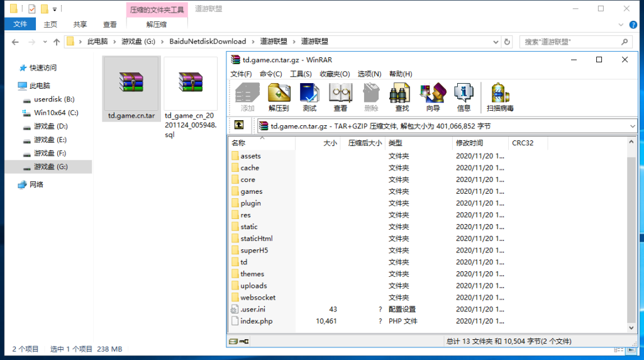Click the Explorer forward arrow

31,42
